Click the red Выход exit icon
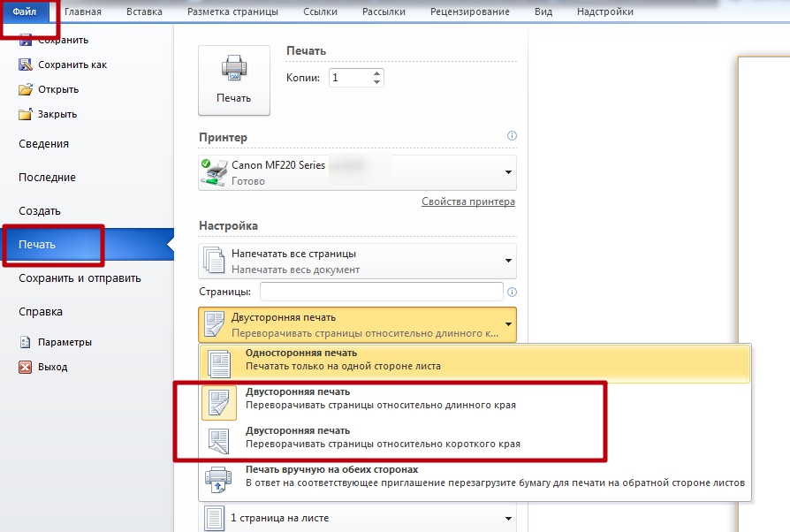Image resolution: width=790 pixels, height=532 pixels. point(26,367)
